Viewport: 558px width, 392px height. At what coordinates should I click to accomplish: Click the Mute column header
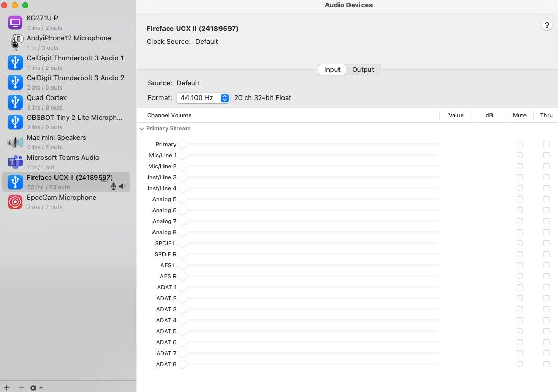[520, 115]
